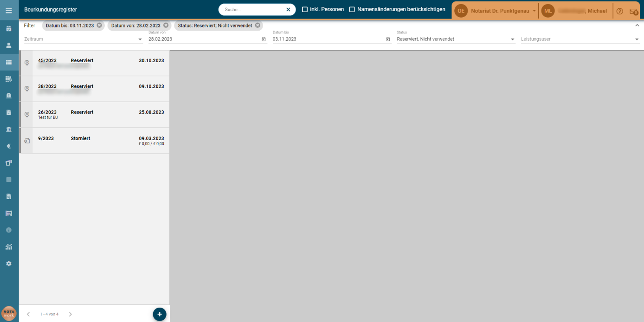Click the NOTA work logo
Screen dimensions: 644x322
tap(9, 313)
